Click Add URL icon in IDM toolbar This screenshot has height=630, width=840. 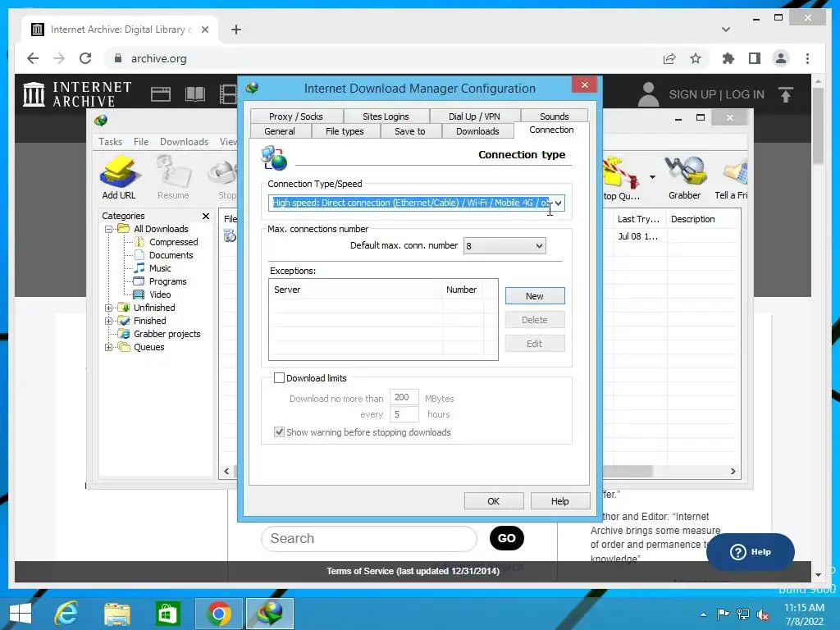[x=119, y=178]
